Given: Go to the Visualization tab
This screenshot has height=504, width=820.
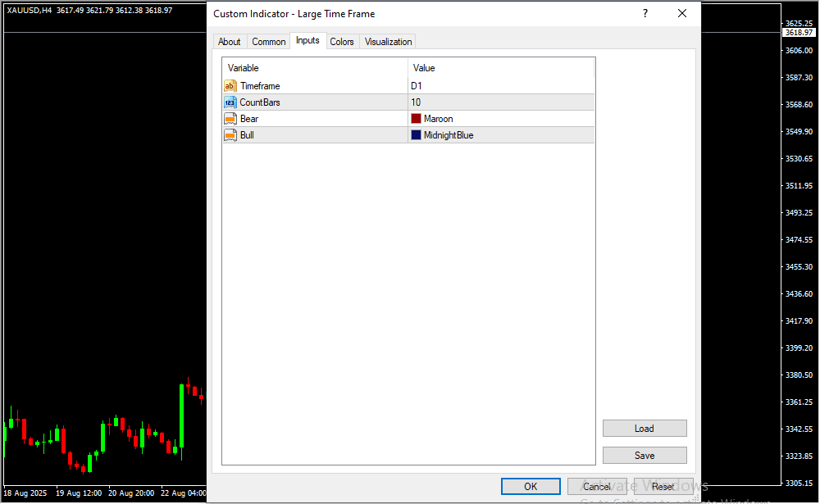Looking at the screenshot, I should click(389, 42).
